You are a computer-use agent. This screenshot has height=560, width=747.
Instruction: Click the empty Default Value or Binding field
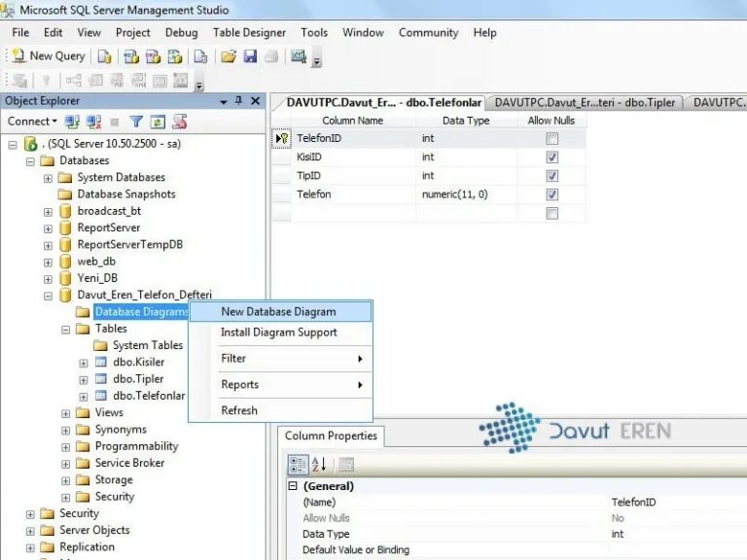click(x=677, y=550)
